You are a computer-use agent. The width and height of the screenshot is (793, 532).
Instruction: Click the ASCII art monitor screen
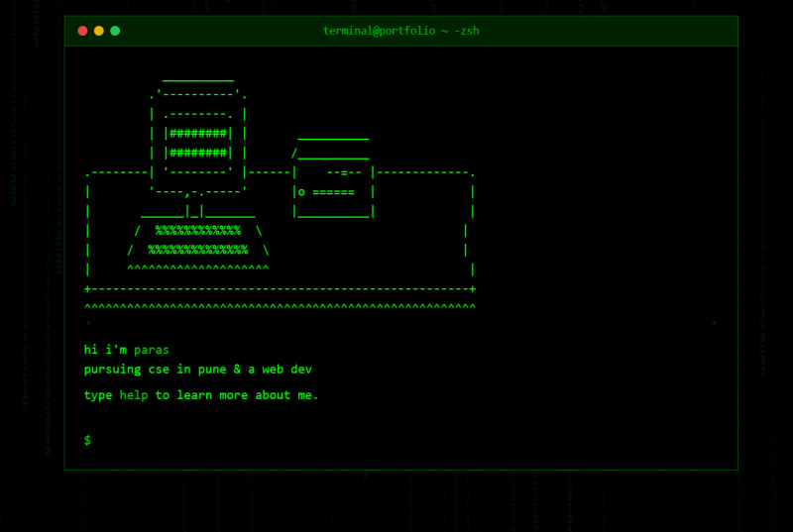(x=198, y=143)
